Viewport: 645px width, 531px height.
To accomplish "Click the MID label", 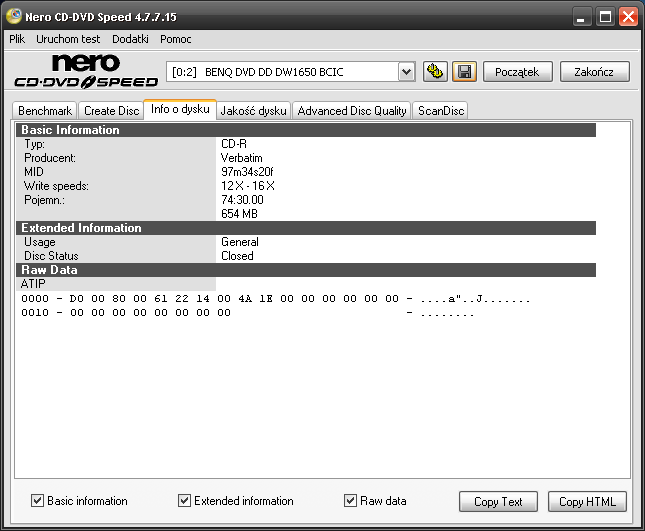I will point(34,172).
